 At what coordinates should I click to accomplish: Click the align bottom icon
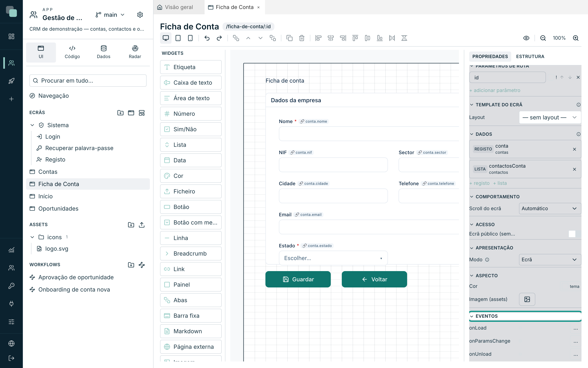(x=380, y=38)
